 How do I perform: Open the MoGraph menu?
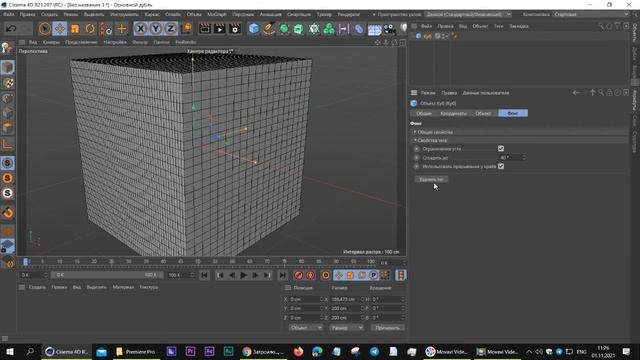216,14
